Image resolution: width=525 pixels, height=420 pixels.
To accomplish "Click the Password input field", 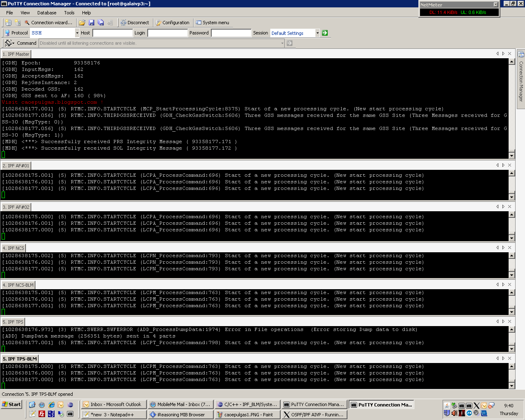I will click(231, 33).
